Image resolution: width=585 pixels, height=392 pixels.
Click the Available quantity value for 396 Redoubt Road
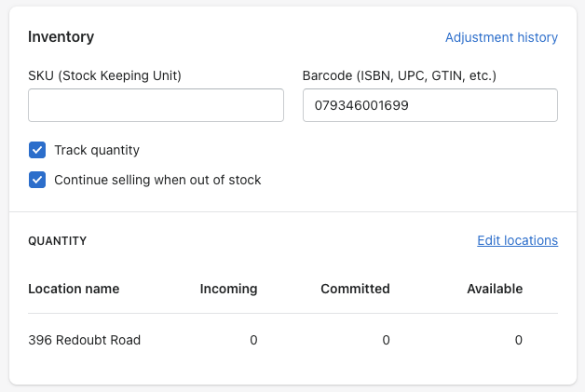point(519,340)
